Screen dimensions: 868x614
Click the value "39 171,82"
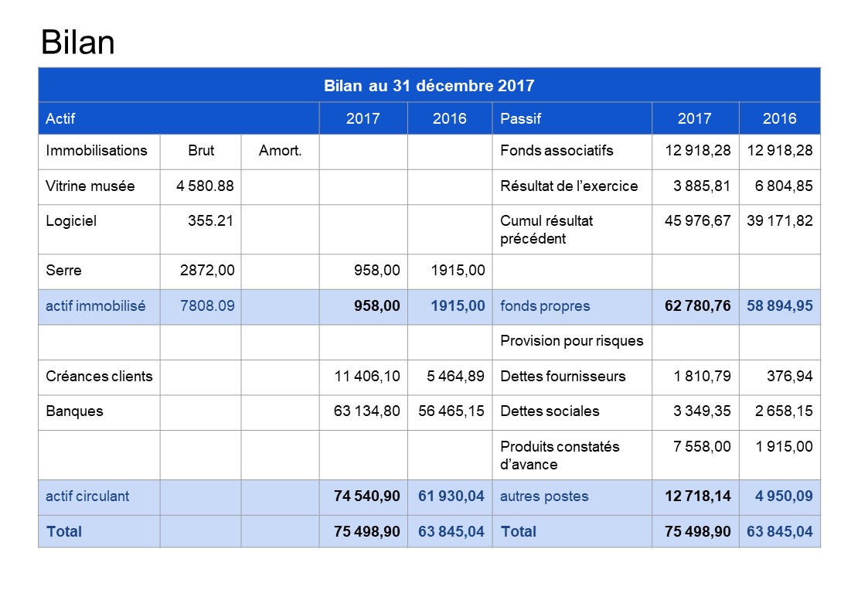tap(779, 221)
